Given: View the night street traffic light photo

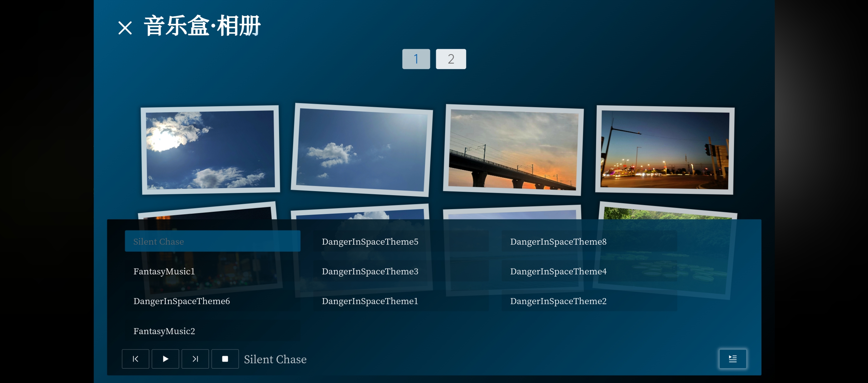Looking at the screenshot, I should [664, 150].
